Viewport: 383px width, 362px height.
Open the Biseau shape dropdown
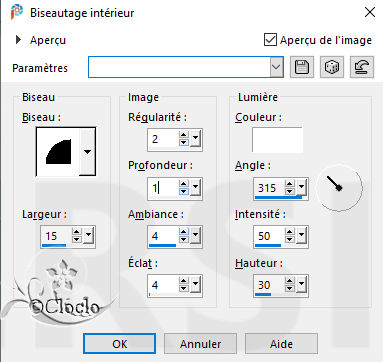(x=87, y=152)
